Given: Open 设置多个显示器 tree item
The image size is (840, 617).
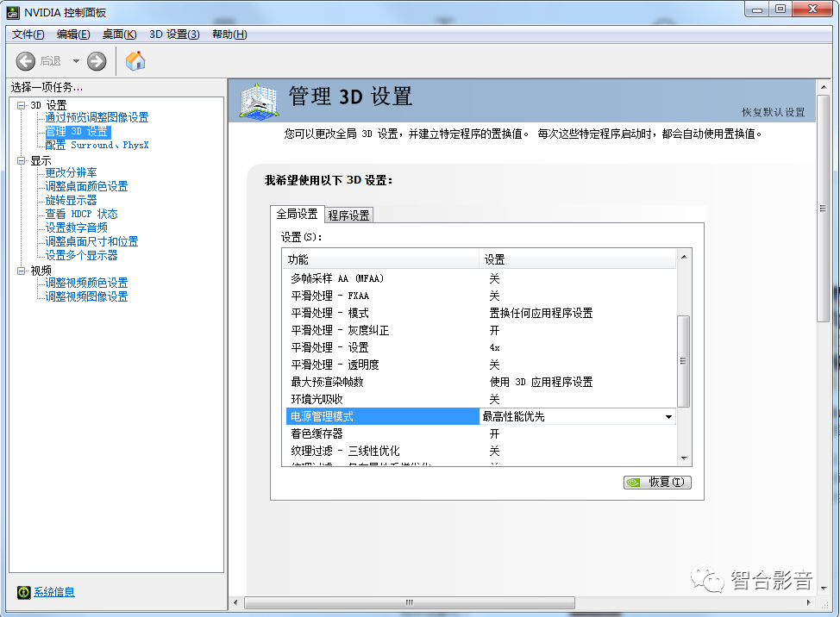Looking at the screenshot, I should 81,255.
